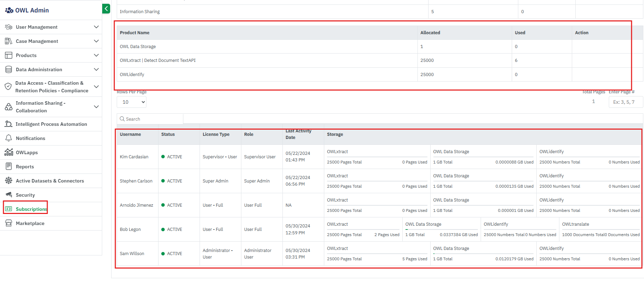644x281 pixels.
Task: Click the Security camera icon
Action: click(x=9, y=195)
